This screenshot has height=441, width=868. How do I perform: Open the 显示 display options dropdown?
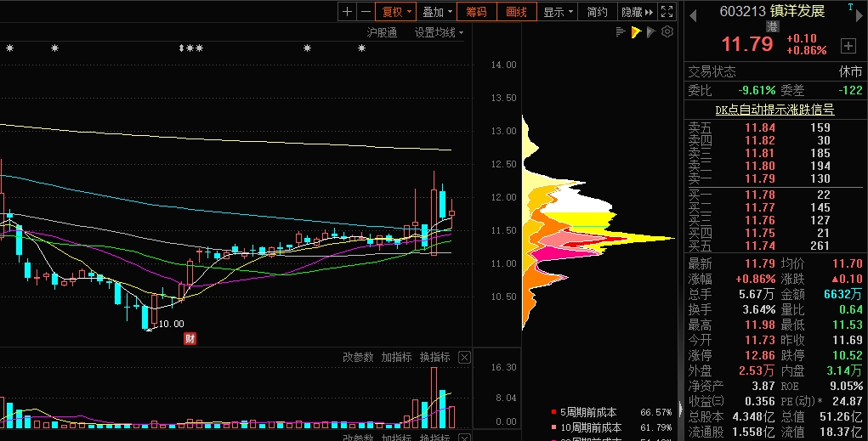[x=558, y=12]
